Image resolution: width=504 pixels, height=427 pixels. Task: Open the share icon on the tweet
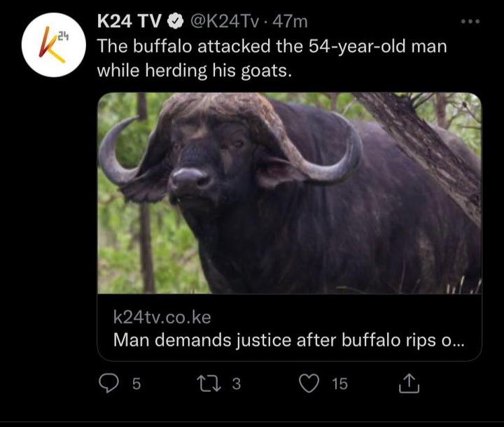point(409,384)
